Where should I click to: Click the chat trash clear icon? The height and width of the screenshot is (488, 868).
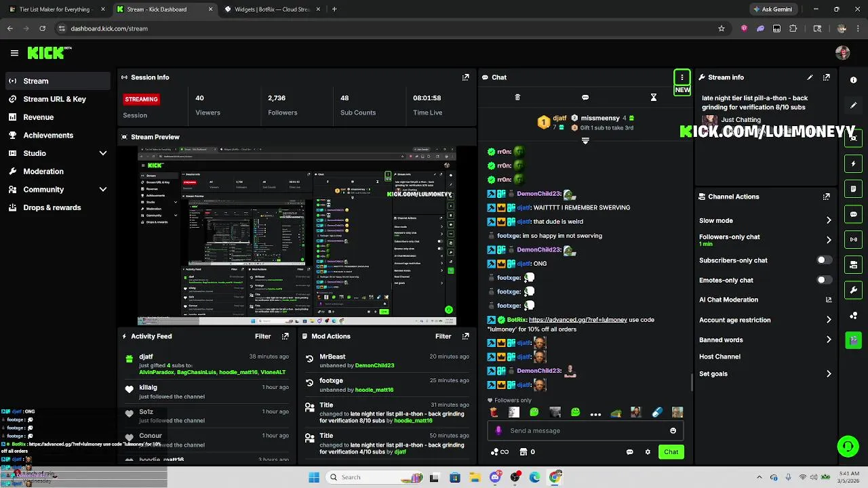coord(517,98)
